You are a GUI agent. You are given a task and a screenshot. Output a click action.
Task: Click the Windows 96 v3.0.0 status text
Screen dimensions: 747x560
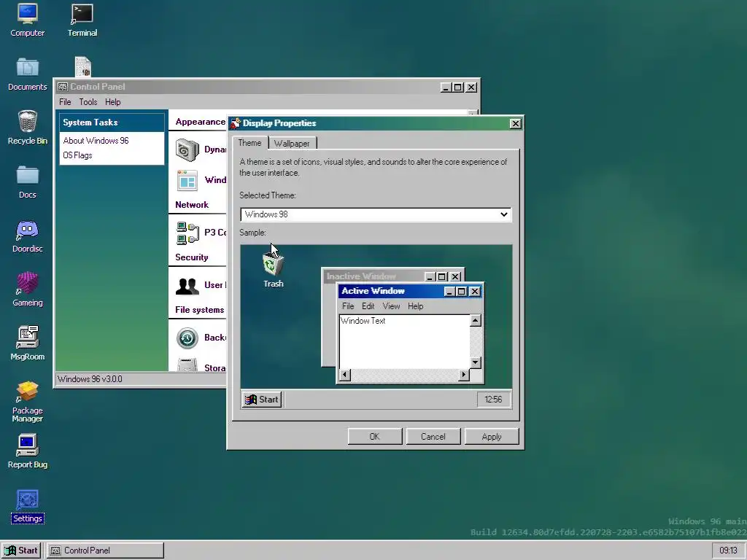click(x=90, y=379)
